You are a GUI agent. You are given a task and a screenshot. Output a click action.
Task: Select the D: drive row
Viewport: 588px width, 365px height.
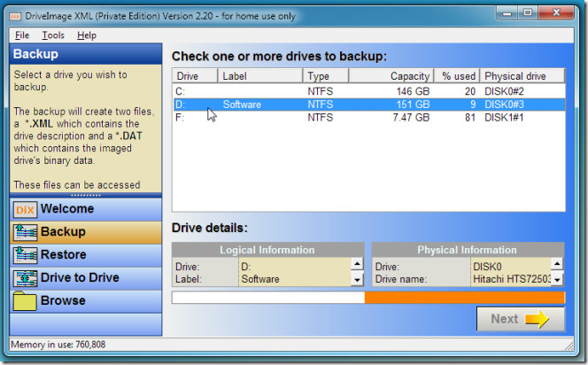tap(369, 105)
